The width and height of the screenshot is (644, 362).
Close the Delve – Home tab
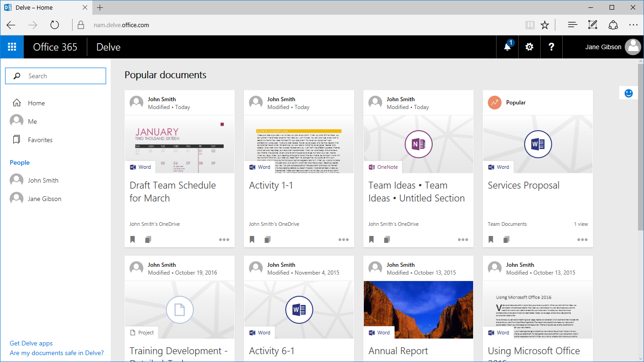pos(85,7)
